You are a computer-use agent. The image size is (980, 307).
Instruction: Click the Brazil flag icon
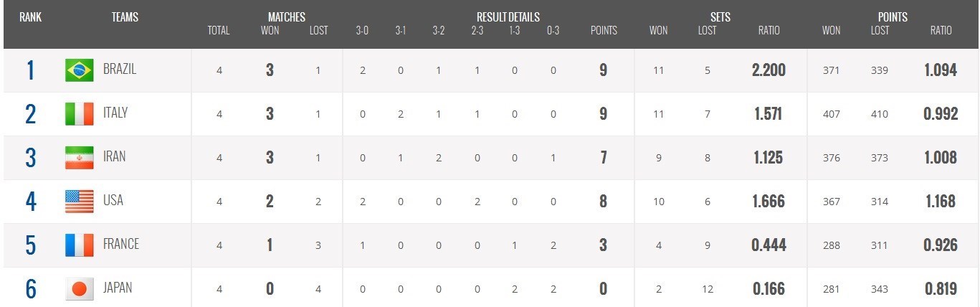(x=79, y=70)
